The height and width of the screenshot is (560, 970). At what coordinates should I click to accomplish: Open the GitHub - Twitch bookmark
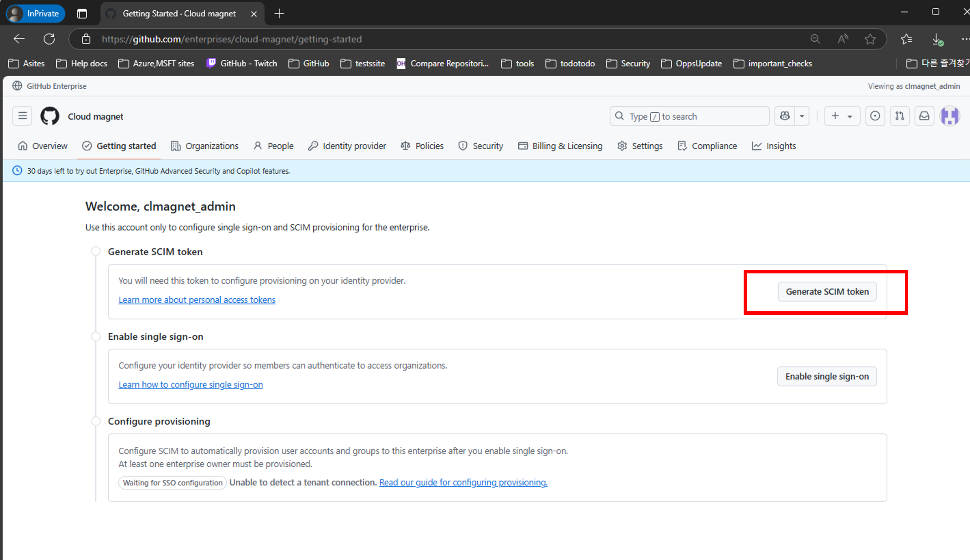pos(242,63)
